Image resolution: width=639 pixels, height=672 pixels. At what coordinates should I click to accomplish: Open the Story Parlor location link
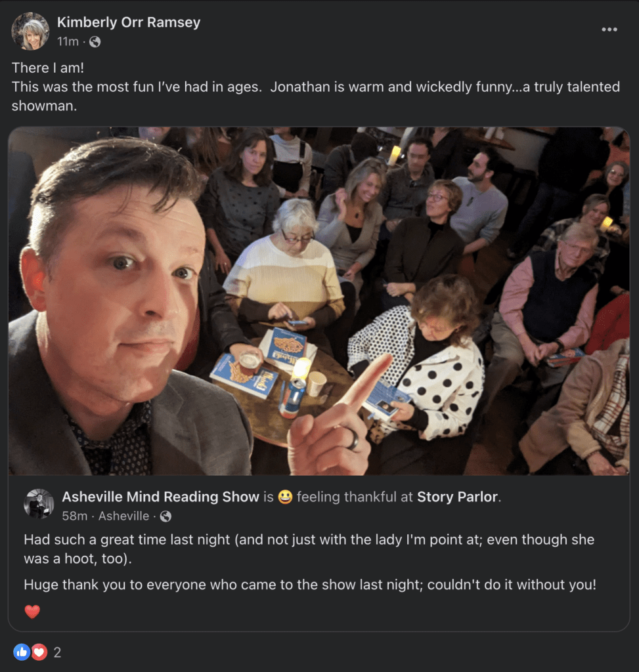(x=458, y=497)
